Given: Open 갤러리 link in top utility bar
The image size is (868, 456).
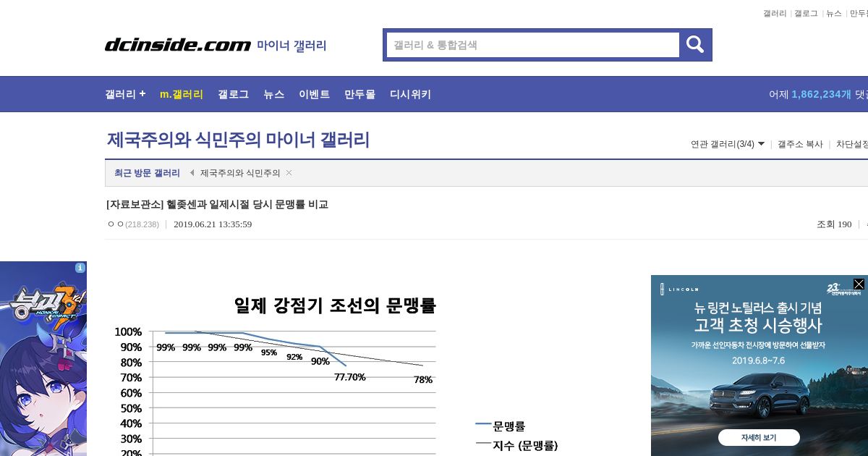Looking at the screenshot, I should 775,13.
